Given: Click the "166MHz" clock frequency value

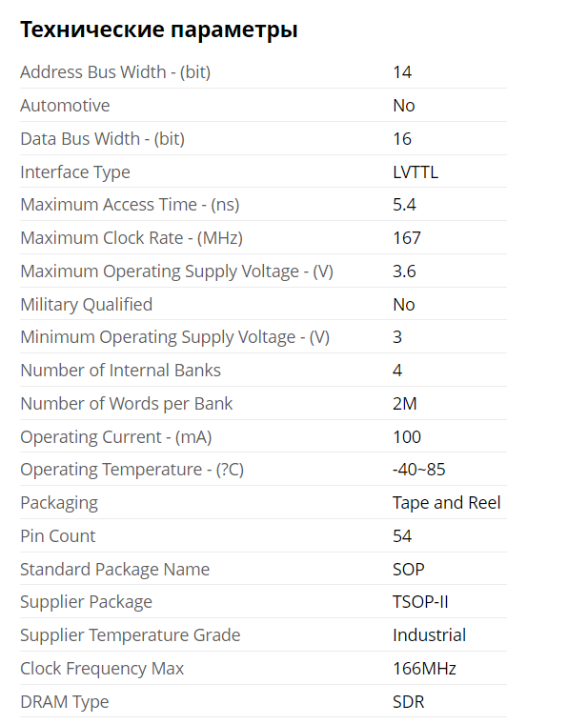Looking at the screenshot, I should [424, 669].
